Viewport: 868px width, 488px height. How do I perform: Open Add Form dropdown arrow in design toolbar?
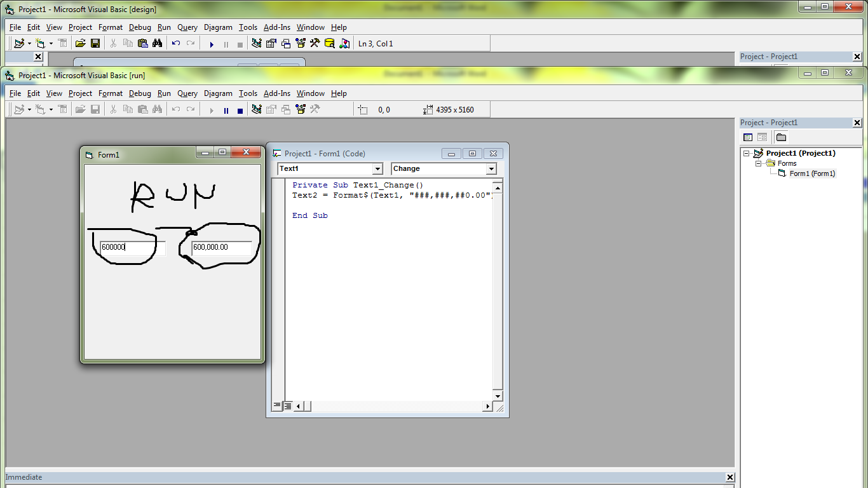point(51,43)
